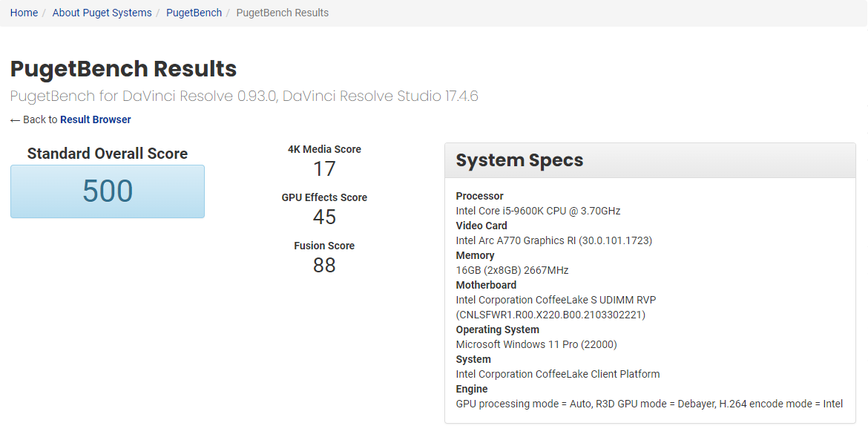Click the 4K Media score value 17
The height and width of the screenshot is (443, 868).
click(x=324, y=169)
